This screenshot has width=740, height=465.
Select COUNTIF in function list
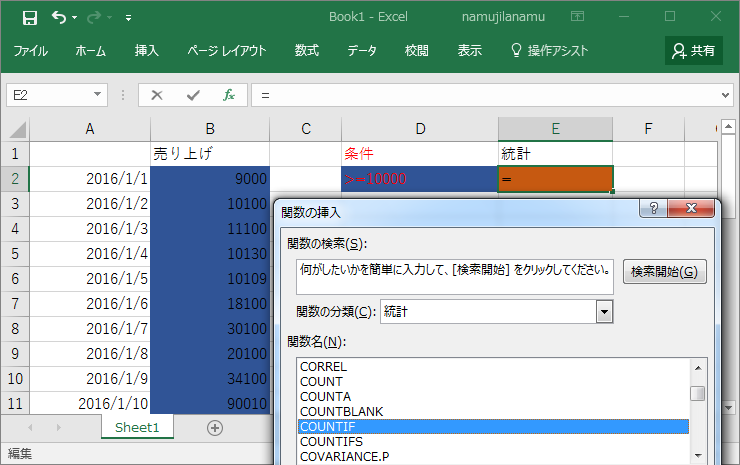pyautogui.click(x=493, y=427)
